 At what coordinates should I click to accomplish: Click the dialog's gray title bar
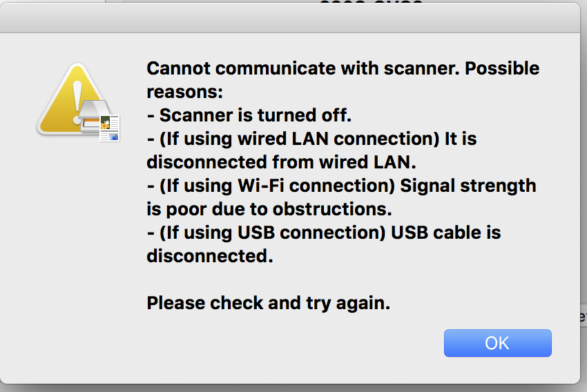[x=290, y=17]
